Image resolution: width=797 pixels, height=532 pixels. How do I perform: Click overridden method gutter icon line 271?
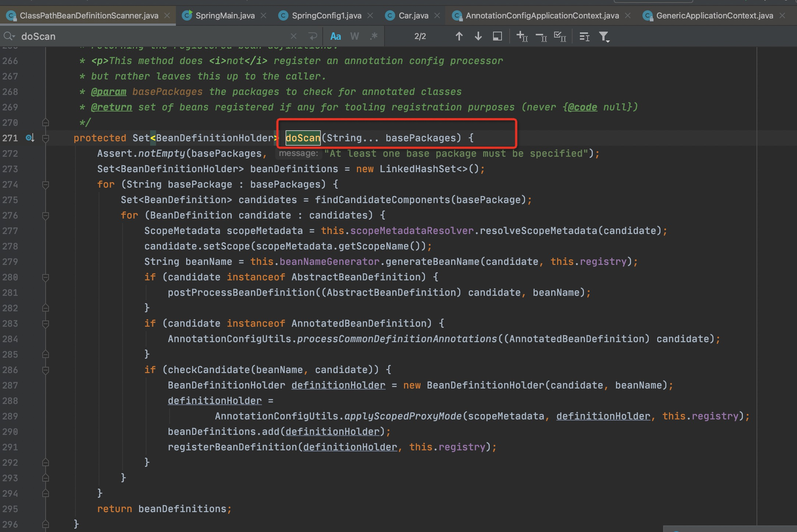coord(30,138)
